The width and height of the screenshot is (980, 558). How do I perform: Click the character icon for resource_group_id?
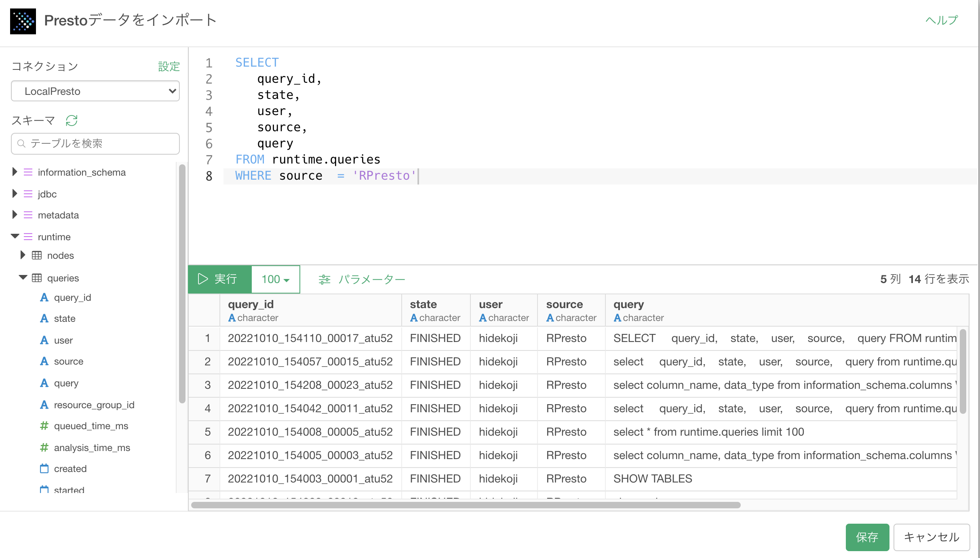pyautogui.click(x=44, y=405)
